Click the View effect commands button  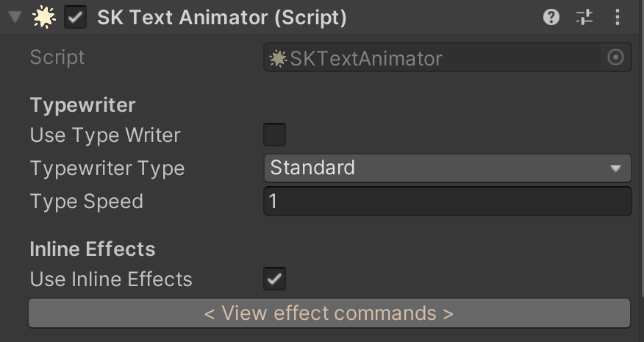(329, 313)
